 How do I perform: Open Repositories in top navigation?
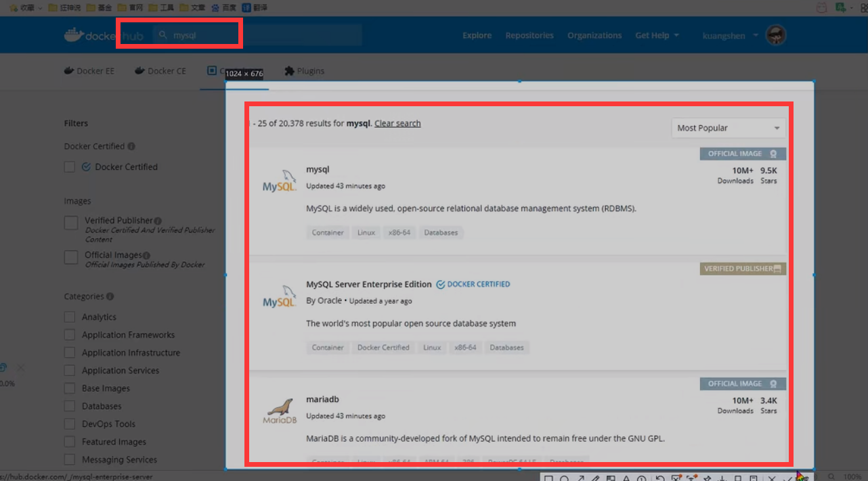pyautogui.click(x=529, y=35)
